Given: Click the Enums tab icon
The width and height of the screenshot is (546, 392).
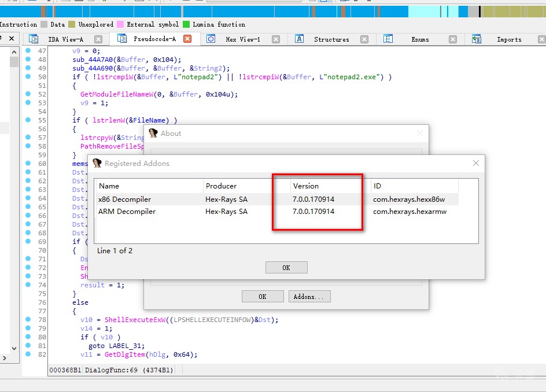Looking at the screenshot, I should (x=388, y=39).
